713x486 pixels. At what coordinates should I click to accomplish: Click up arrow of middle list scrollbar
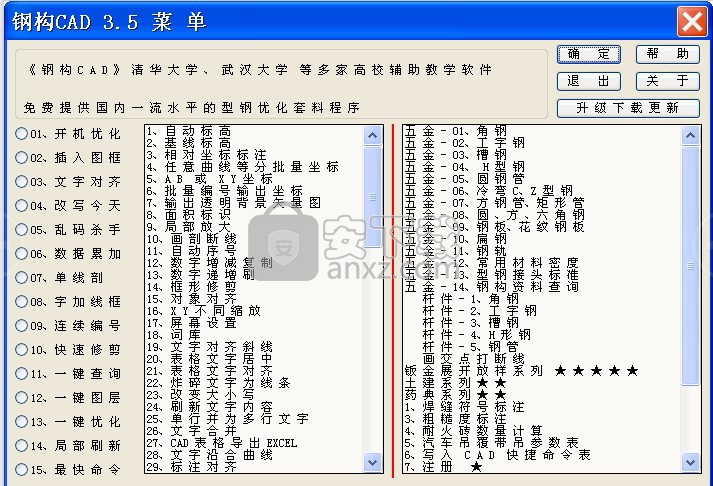372,135
